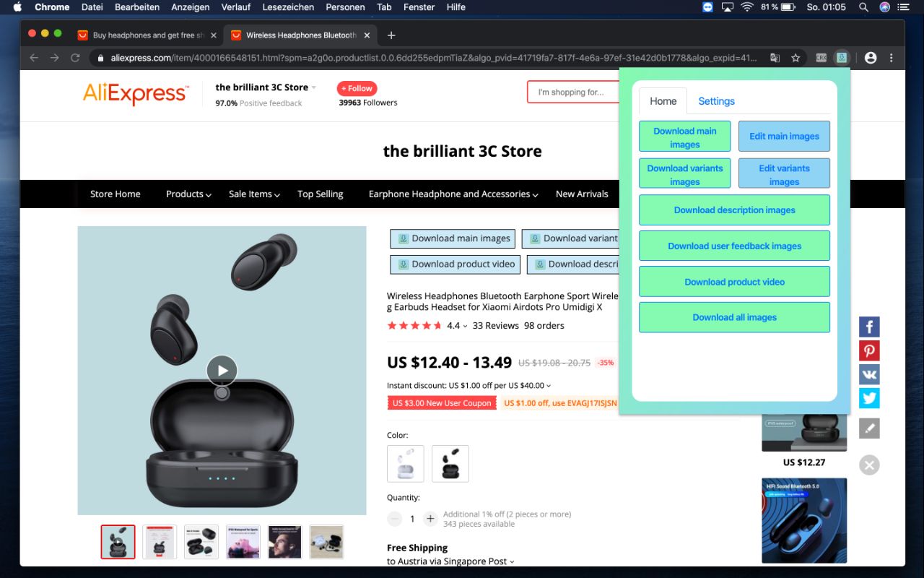Follow the brilliant 3C Store
This screenshot has width=924, height=578.
point(356,88)
